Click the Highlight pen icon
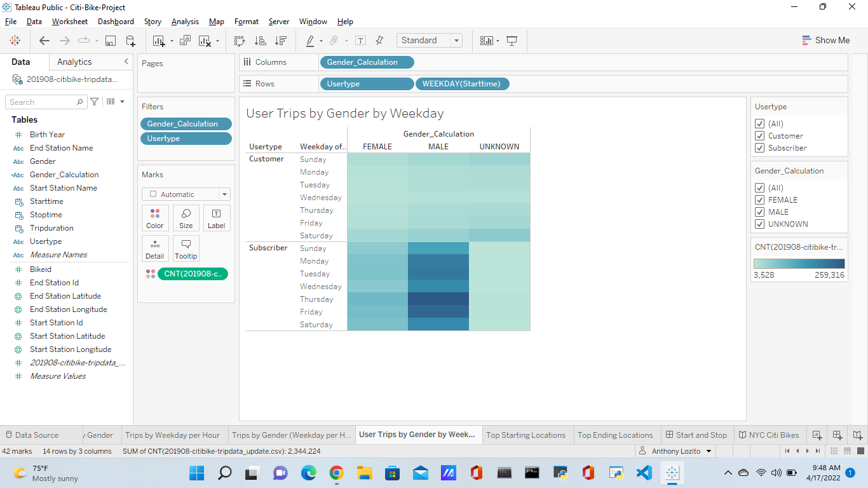Screen dimensions: 868x488 [x=310, y=41]
